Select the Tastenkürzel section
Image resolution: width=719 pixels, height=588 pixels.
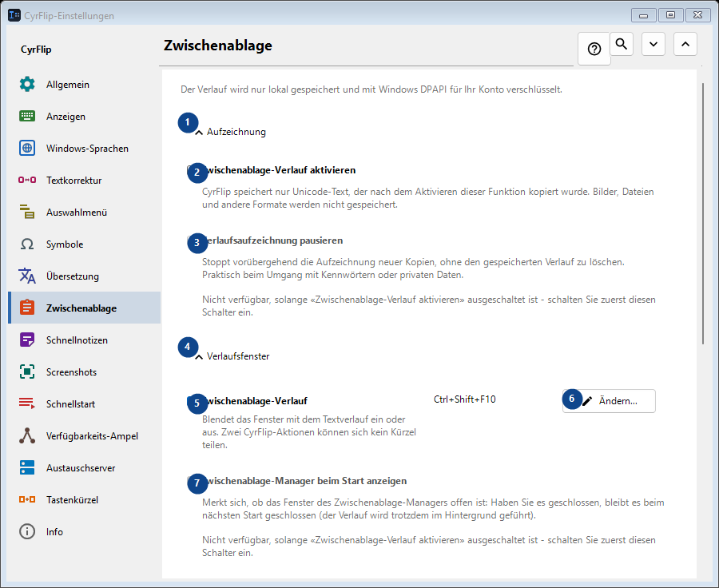pyautogui.click(x=85, y=500)
